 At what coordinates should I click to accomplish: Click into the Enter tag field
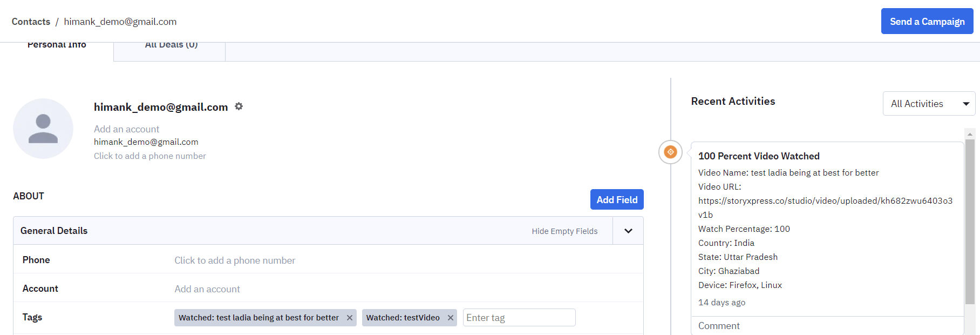click(519, 318)
